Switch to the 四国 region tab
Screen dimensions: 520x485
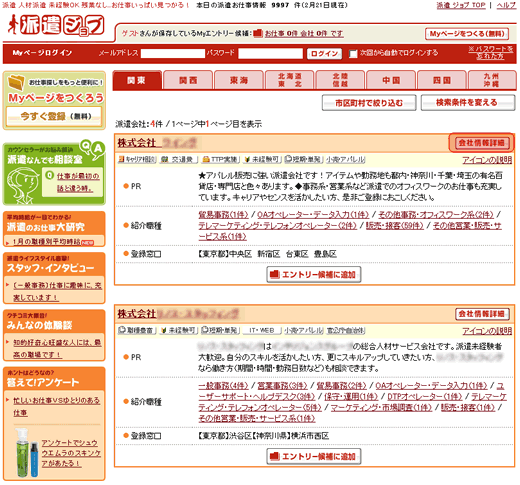(442, 80)
